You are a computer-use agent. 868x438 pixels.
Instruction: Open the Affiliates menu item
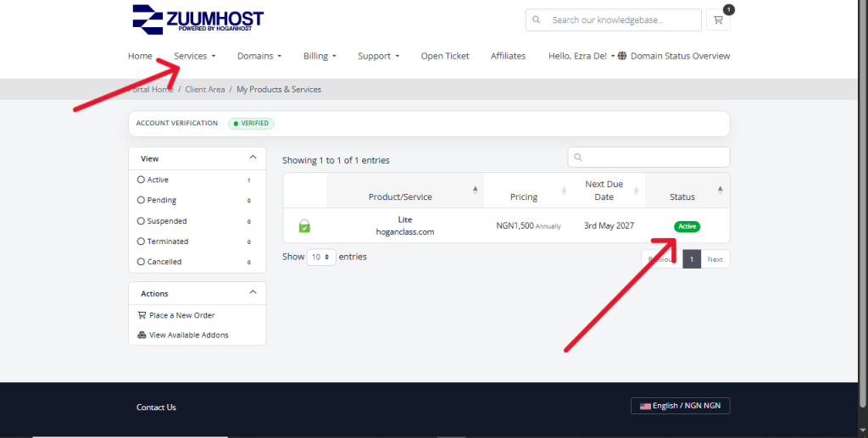click(509, 56)
